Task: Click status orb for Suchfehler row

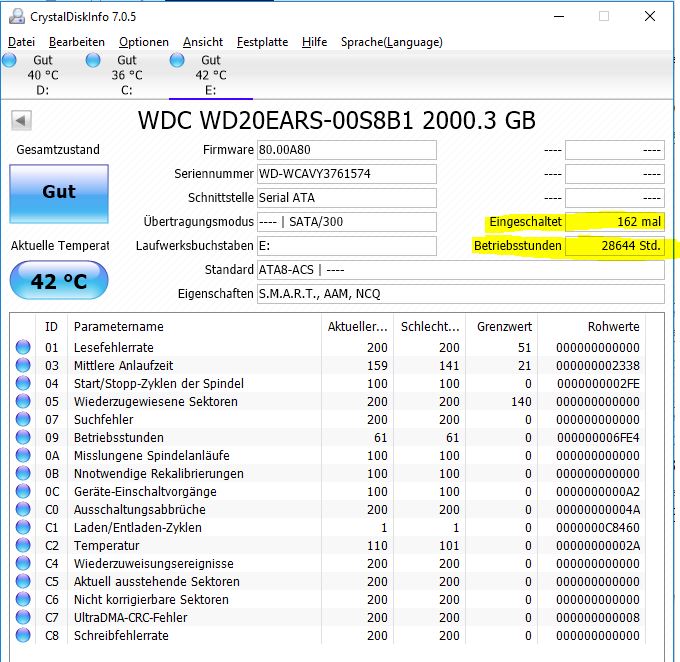Action: (23, 419)
